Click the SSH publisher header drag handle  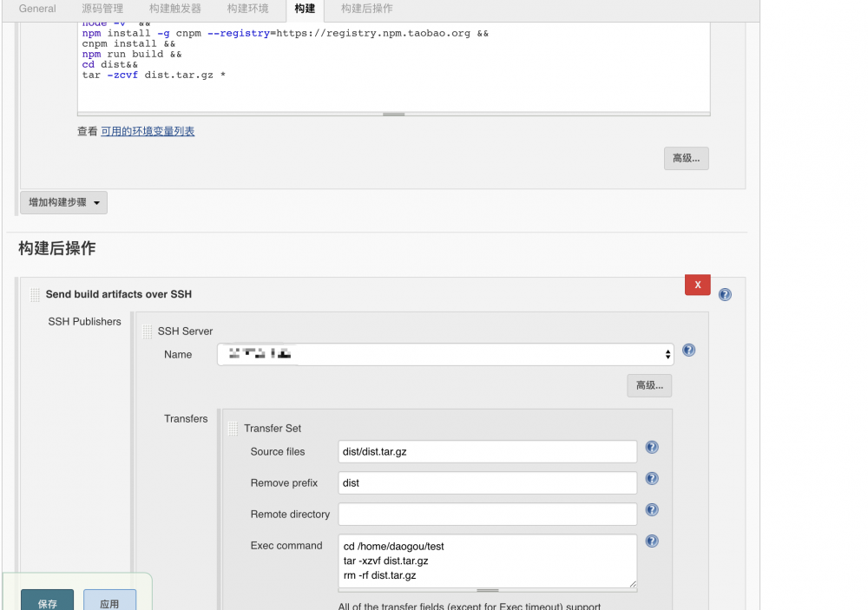click(x=32, y=293)
